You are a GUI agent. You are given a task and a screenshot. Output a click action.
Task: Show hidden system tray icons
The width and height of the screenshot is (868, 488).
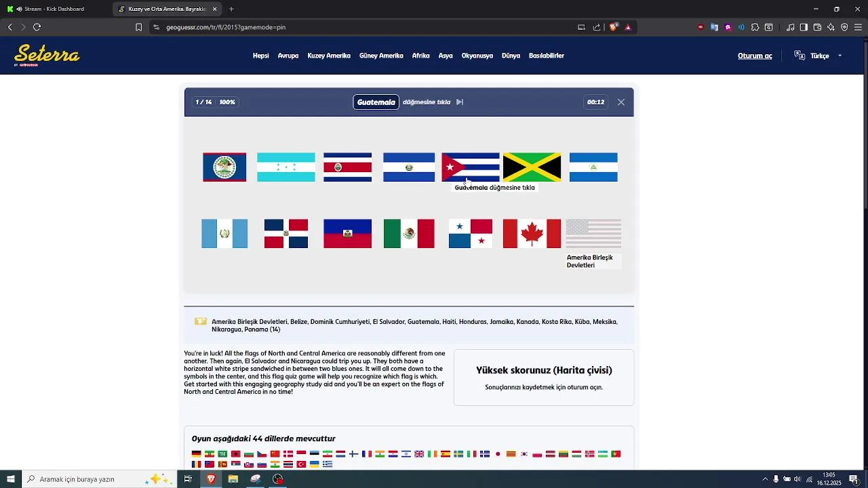click(765, 479)
